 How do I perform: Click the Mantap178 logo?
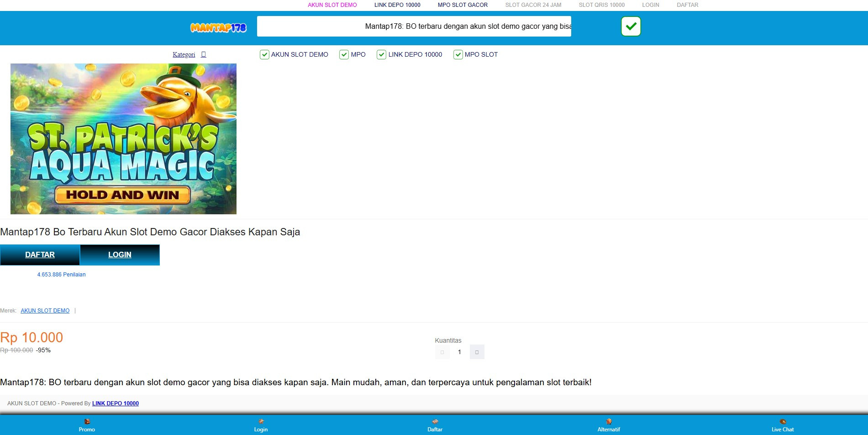tap(218, 28)
